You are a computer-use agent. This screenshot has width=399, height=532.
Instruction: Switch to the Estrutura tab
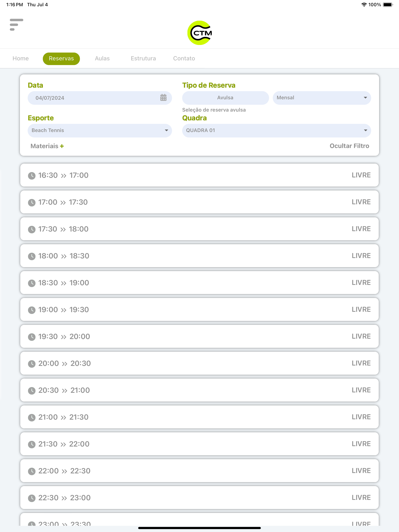(x=143, y=58)
